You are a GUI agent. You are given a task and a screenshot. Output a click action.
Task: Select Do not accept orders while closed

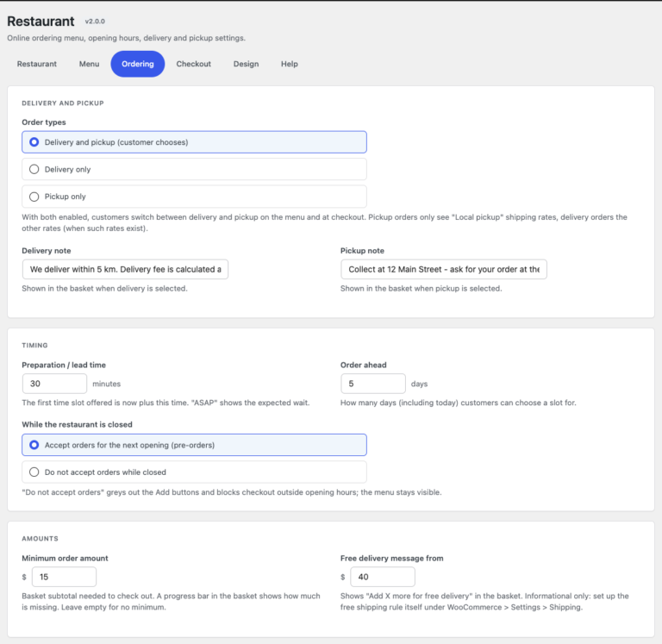coord(194,472)
